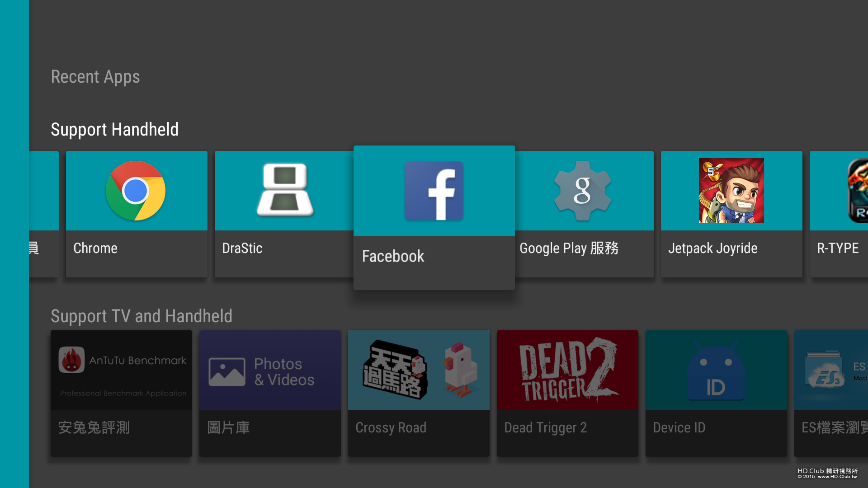
Task: Launch the Jetpack Joyride game icon
Action: (x=731, y=191)
